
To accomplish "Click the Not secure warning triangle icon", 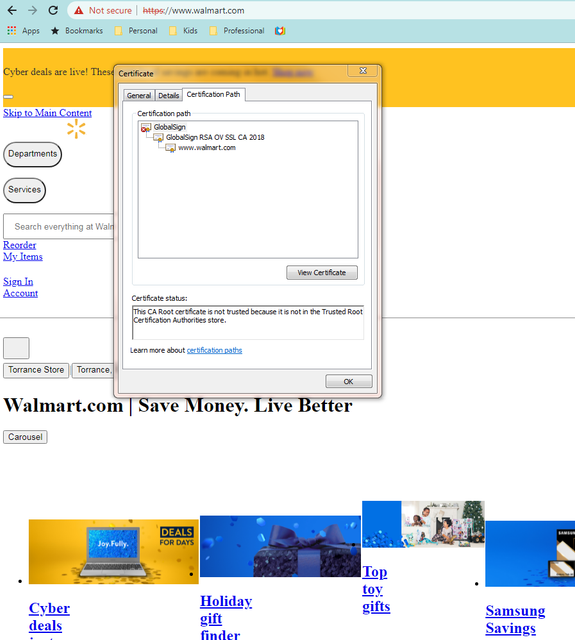I will click(78, 10).
